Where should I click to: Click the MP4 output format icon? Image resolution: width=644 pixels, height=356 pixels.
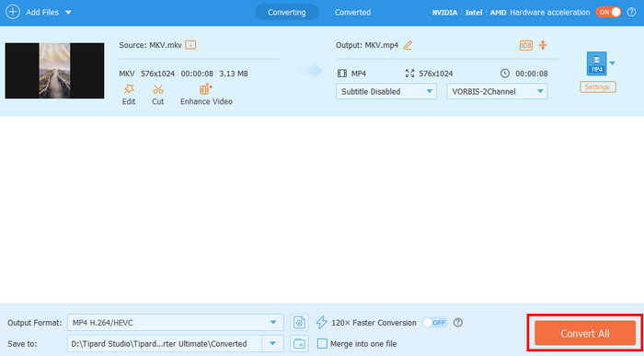pos(596,63)
